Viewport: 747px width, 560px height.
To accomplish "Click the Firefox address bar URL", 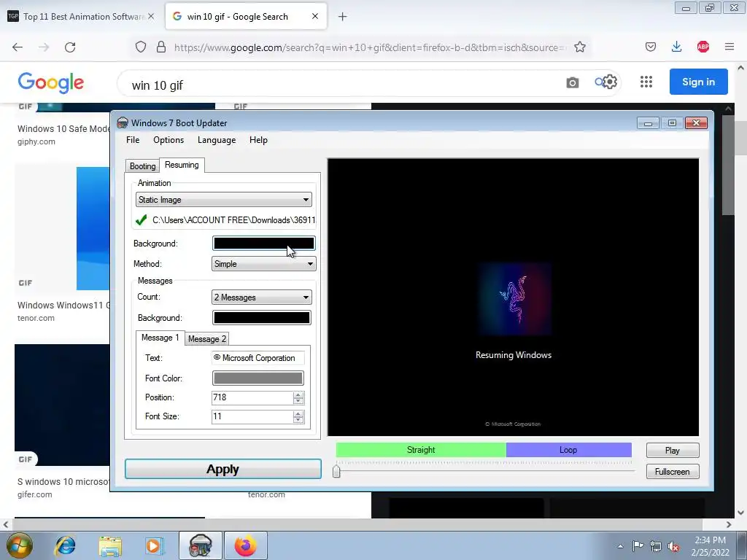I will pos(370,47).
